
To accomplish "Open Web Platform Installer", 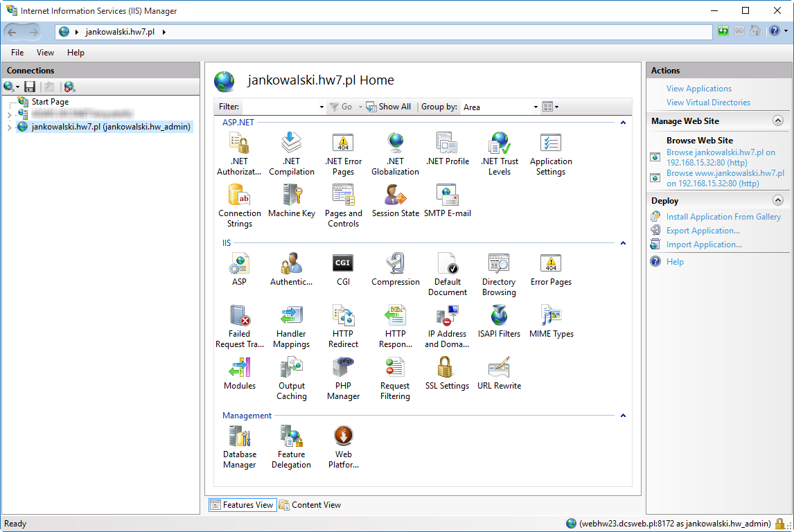I will pyautogui.click(x=344, y=447).
